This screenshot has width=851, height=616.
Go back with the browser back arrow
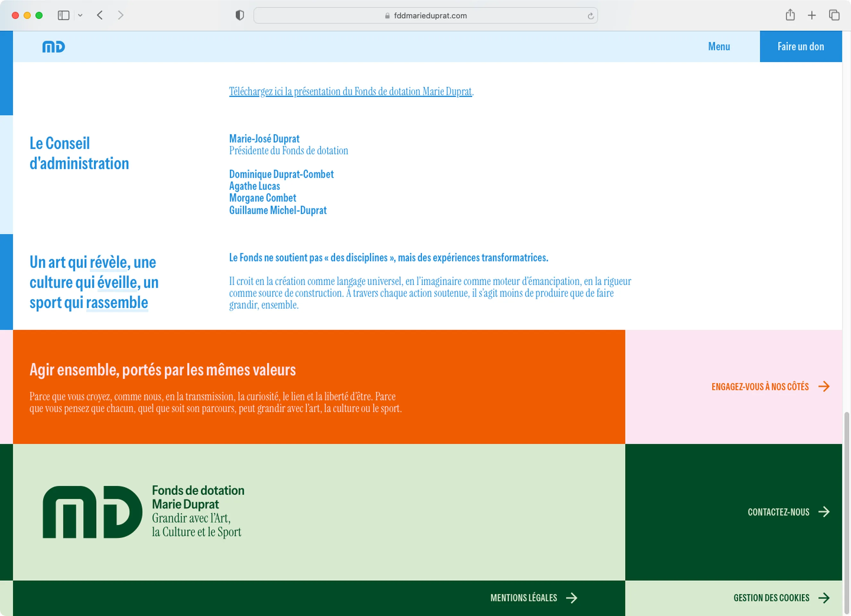coord(100,15)
